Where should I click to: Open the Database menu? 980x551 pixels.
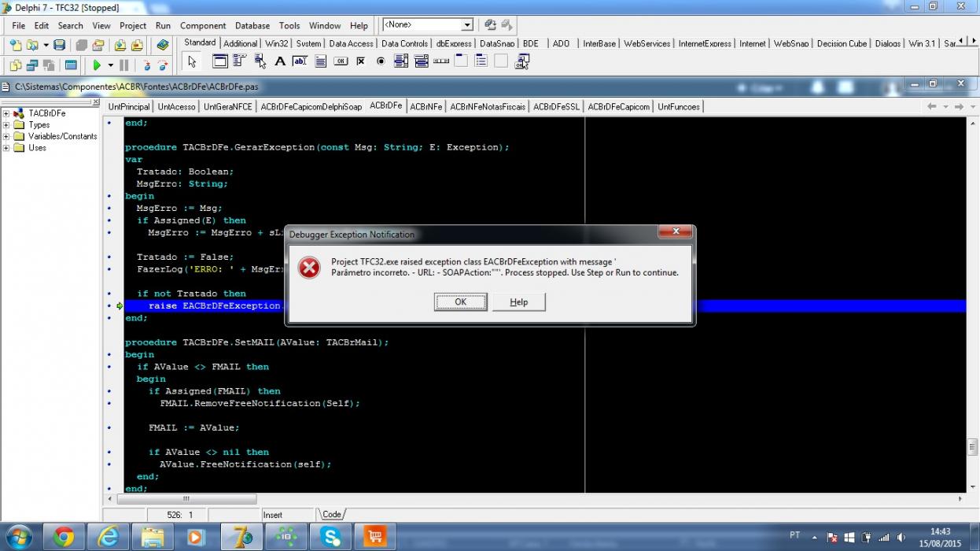tap(252, 25)
